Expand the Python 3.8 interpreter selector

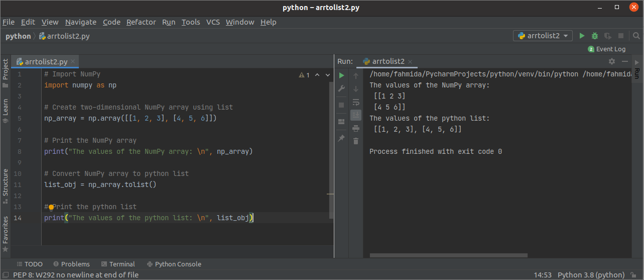592,275
